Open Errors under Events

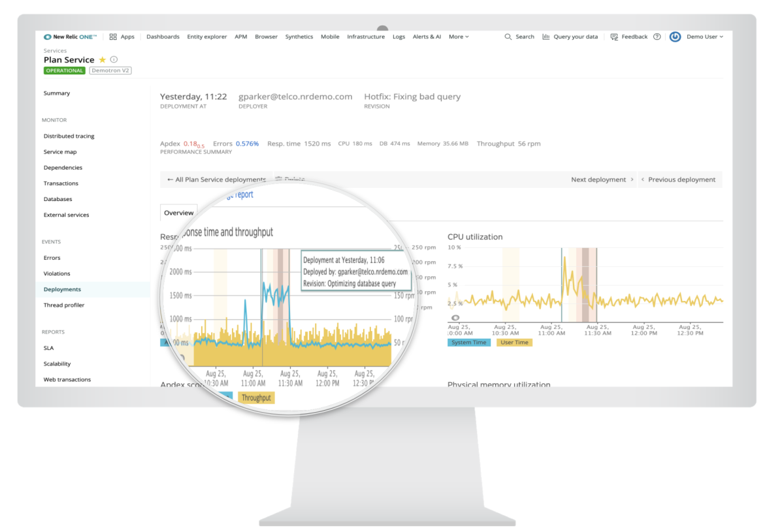pyautogui.click(x=52, y=258)
